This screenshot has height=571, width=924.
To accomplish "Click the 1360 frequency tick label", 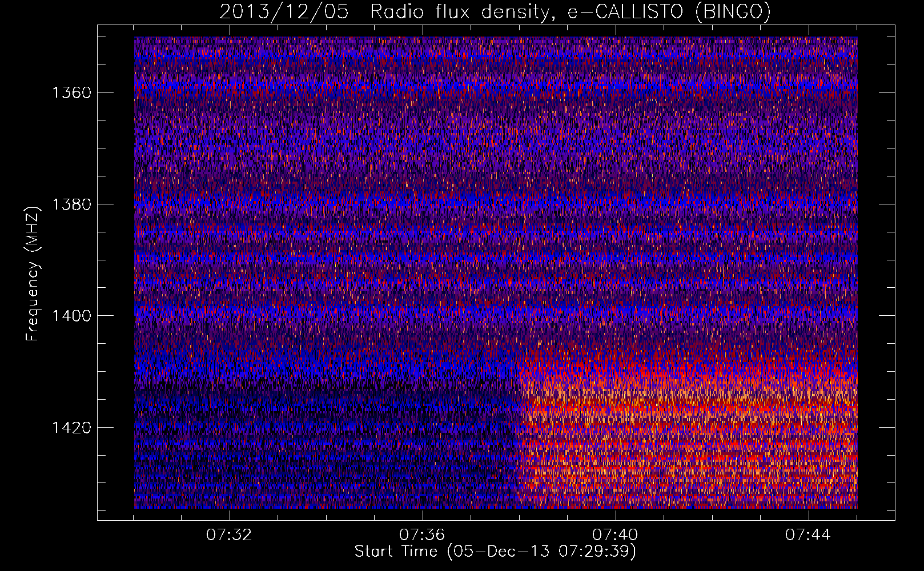I will point(72,93).
